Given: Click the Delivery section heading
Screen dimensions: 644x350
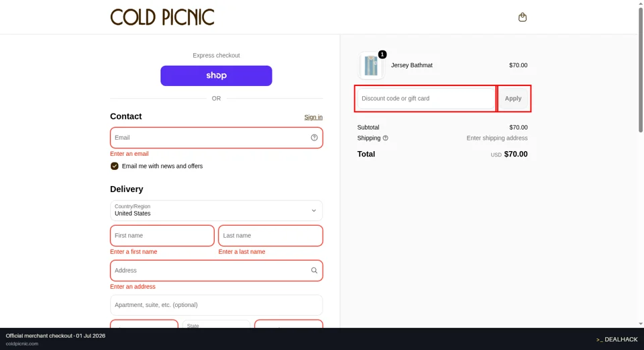Looking at the screenshot, I should (127, 189).
